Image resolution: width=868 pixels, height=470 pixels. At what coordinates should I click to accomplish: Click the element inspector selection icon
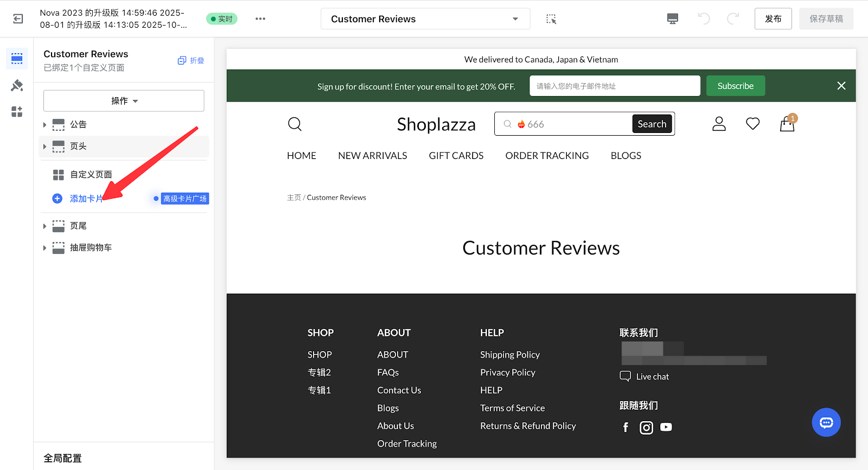click(x=551, y=19)
